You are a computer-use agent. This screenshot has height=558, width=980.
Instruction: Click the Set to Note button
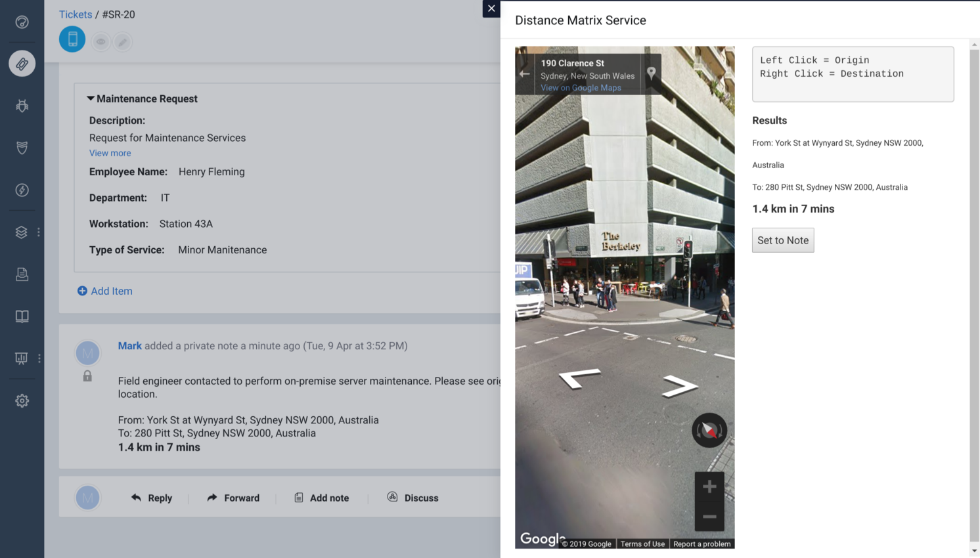[782, 240]
